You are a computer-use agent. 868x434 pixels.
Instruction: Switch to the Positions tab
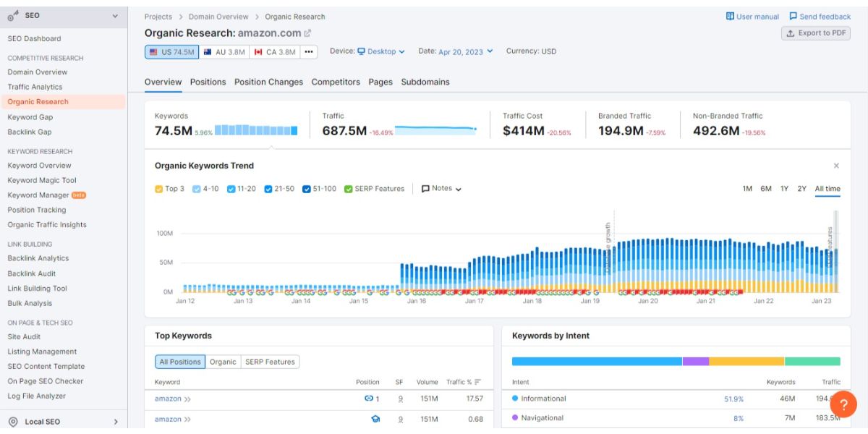(208, 82)
